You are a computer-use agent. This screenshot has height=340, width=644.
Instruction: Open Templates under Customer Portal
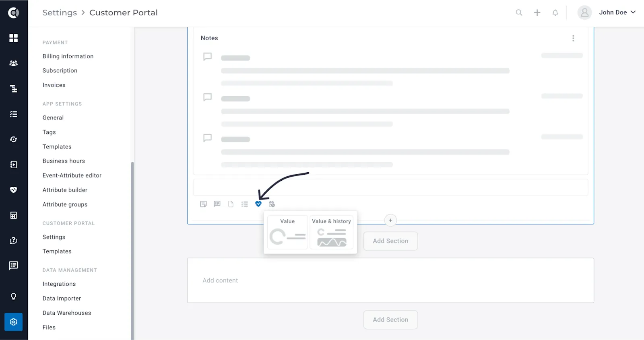click(x=57, y=251)
